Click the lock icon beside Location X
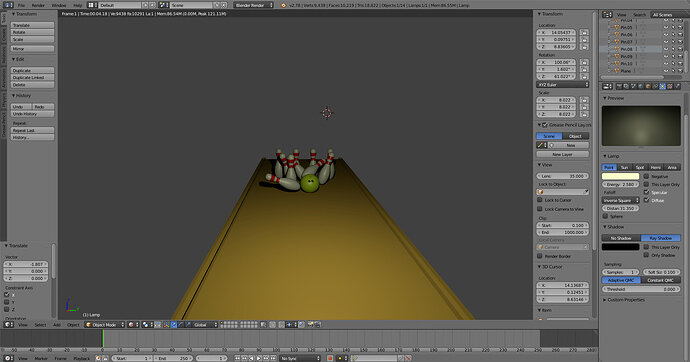This screenshot has width=690, height=362. pyautogui.click(x=584, y=33)
